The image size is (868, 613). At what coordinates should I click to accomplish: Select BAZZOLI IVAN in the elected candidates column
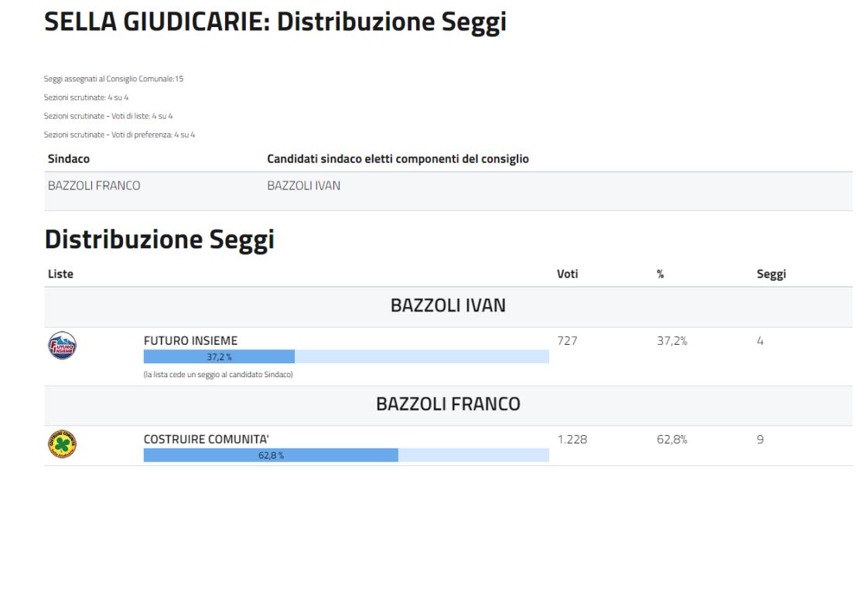pyautogui.click(x=303, y=186)
